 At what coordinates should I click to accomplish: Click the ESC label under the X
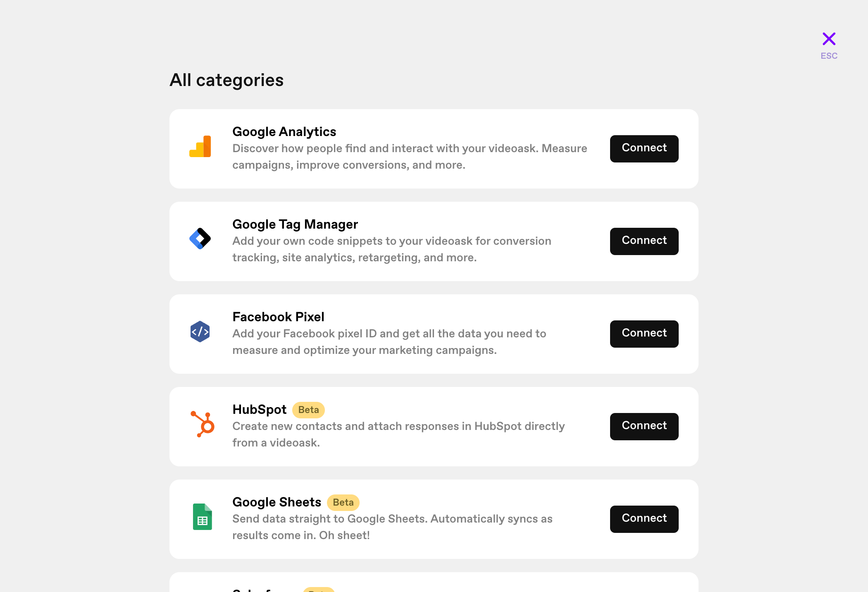(x=829, y=56)
